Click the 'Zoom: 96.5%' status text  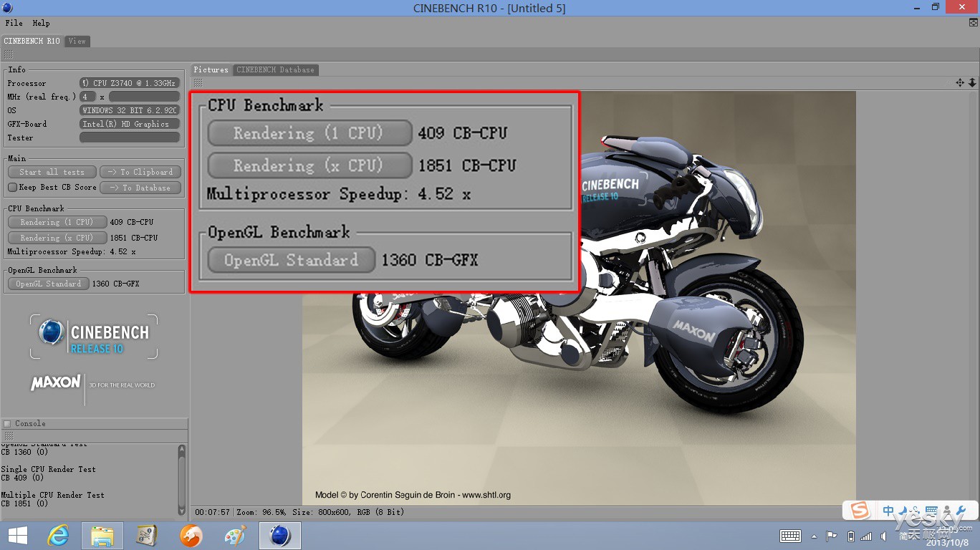pyautogui.click(x=261, y=512)
